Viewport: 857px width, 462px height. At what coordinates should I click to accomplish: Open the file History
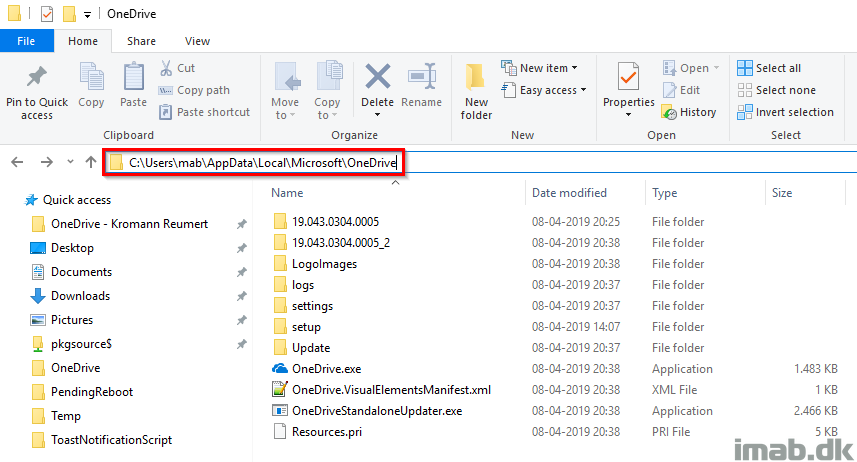[689, 112]
